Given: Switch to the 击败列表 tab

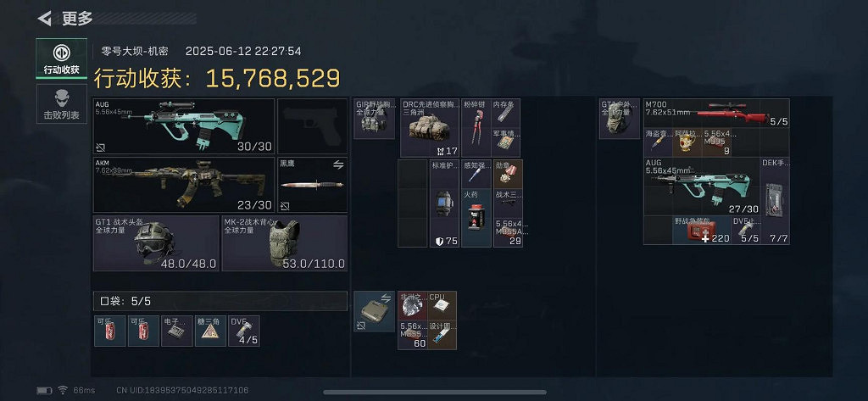Looking at the screenshot, I should 61,103.
